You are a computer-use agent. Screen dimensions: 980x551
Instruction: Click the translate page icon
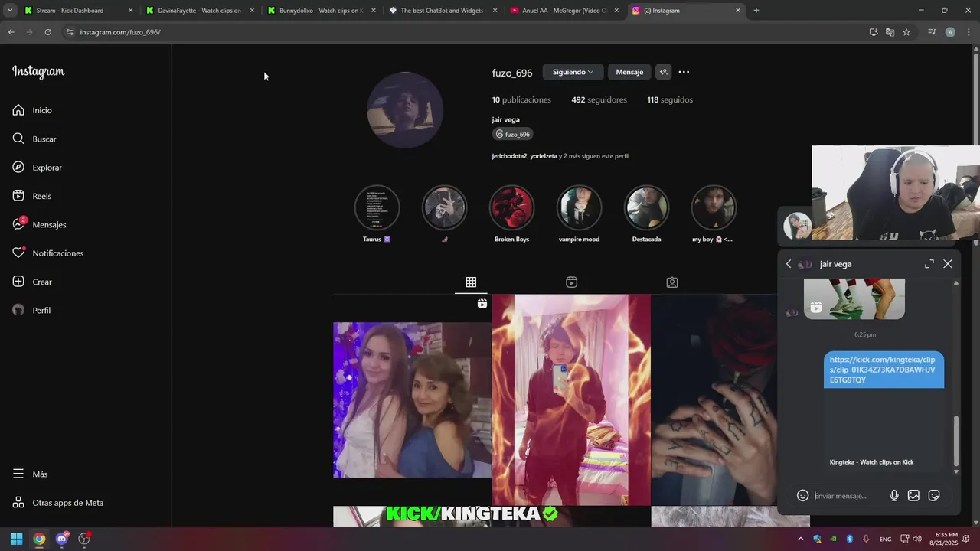[890, 32]
